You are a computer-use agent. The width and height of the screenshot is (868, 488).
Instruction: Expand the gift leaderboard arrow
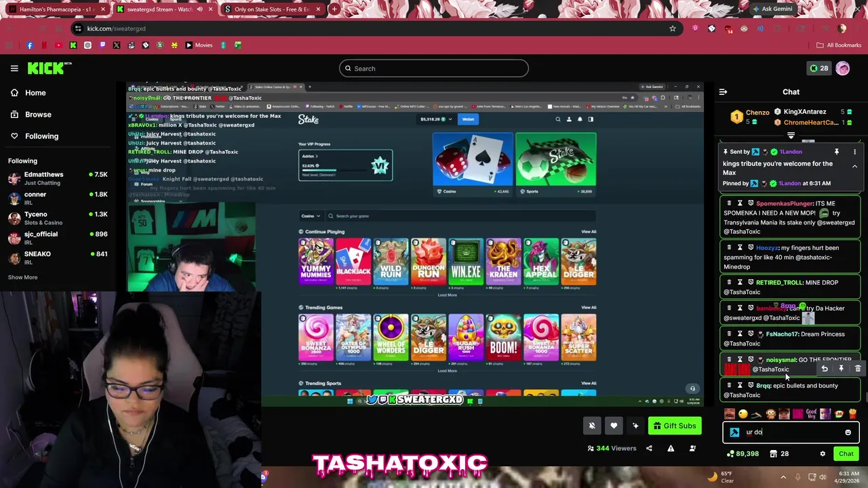(791, 136)
